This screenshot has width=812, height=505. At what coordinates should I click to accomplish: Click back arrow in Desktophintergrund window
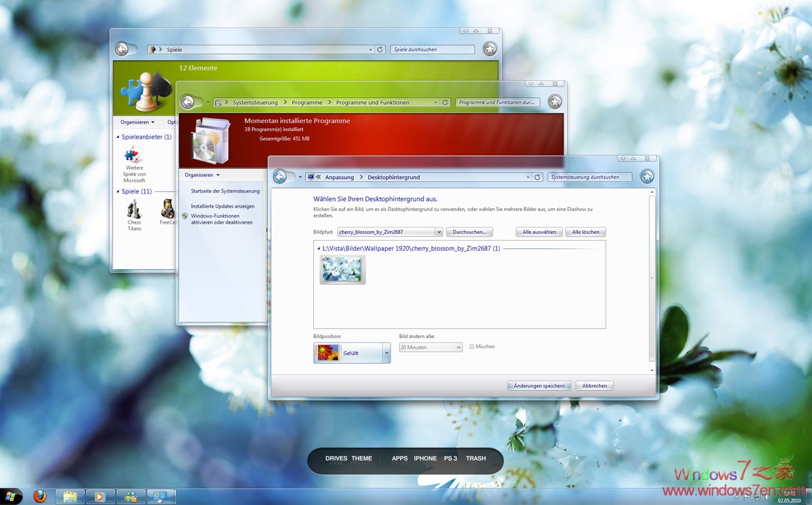(280, 177)
